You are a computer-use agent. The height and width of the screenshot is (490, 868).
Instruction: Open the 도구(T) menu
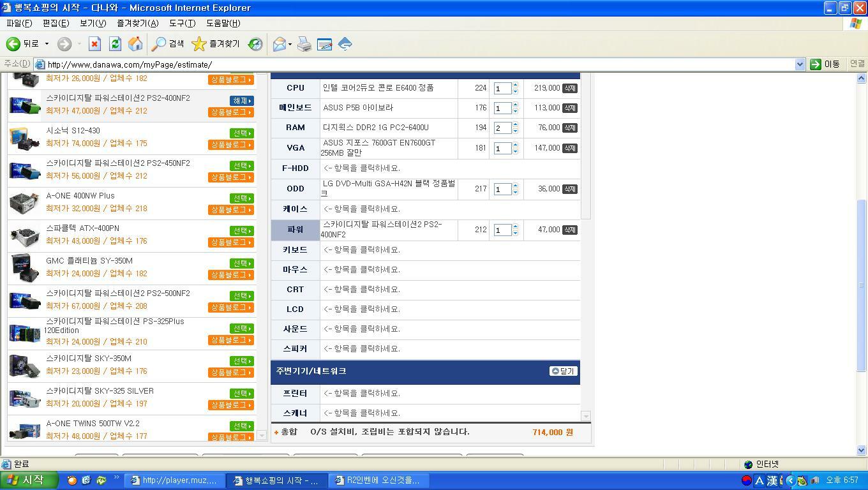pyautogui.click(x=182, y=23)
